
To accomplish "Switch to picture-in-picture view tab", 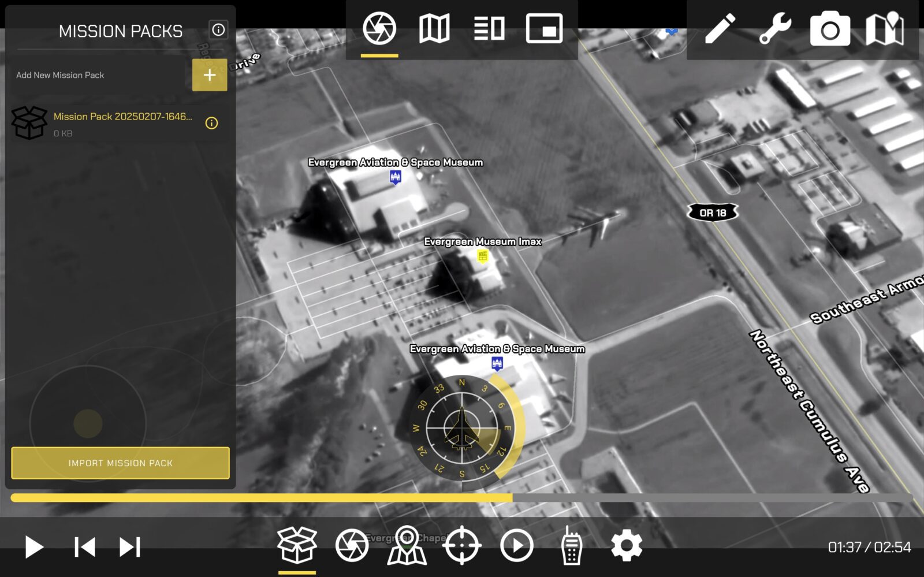I will coord(544,28).
